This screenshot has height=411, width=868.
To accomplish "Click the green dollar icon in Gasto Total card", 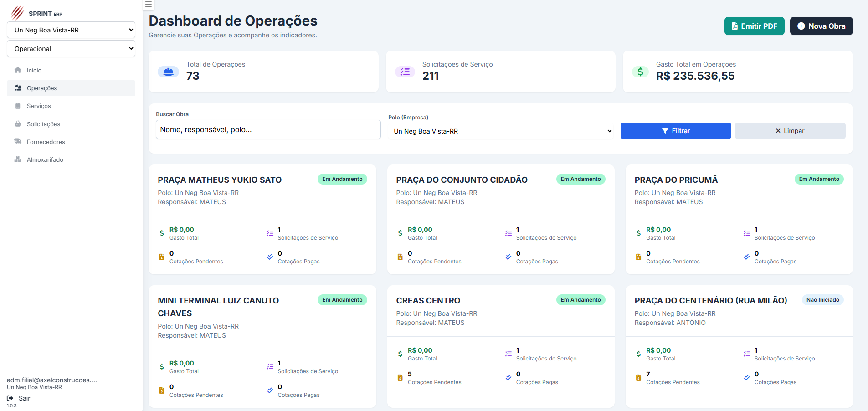I will [640, 72].
